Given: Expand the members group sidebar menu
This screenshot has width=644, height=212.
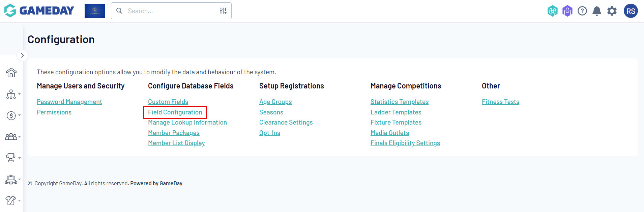Looking at the screenshot, I should [x=11, y=137].
